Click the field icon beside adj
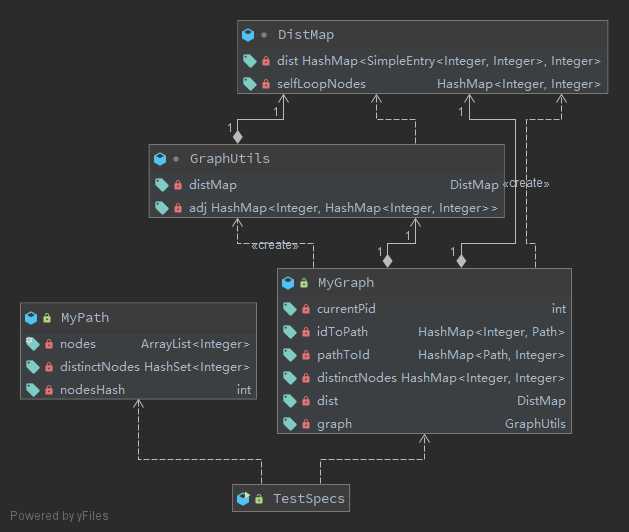The image size is (629, 532). (x=160, y=208)
